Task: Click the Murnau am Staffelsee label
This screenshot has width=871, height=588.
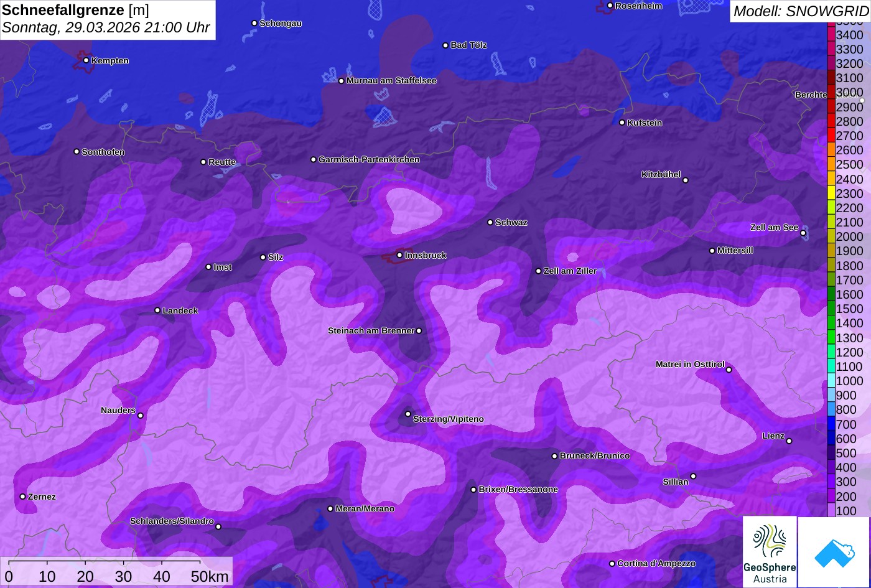Action: [x=391, y=80]
